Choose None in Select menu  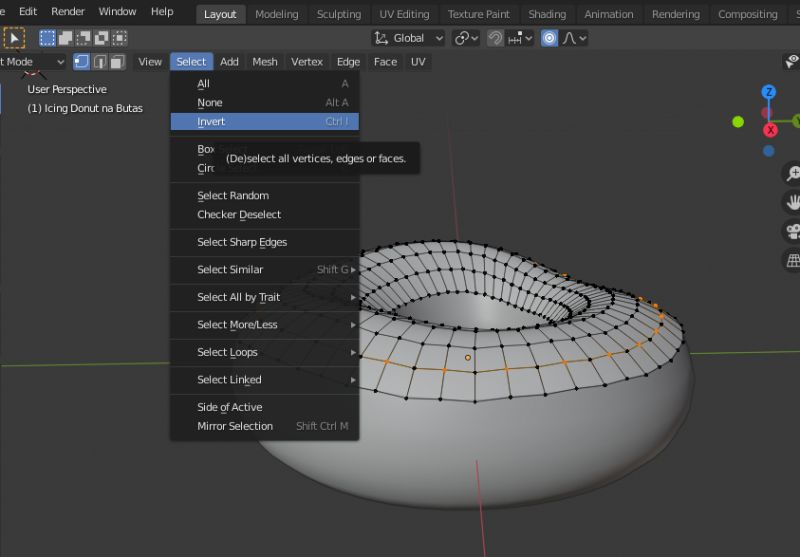pyautogui.click(x=265, y=103)
